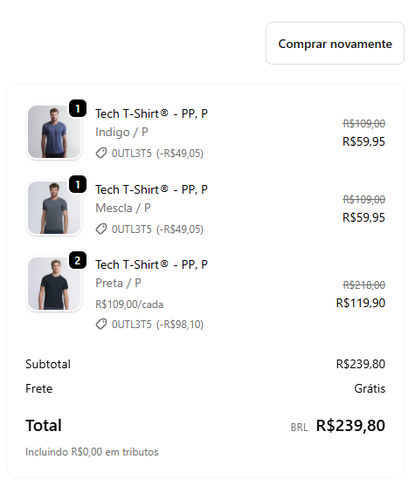Click the Mescla / P variant text
The image size is (408, 500).
pyautogui.click(x=123, y=208)
